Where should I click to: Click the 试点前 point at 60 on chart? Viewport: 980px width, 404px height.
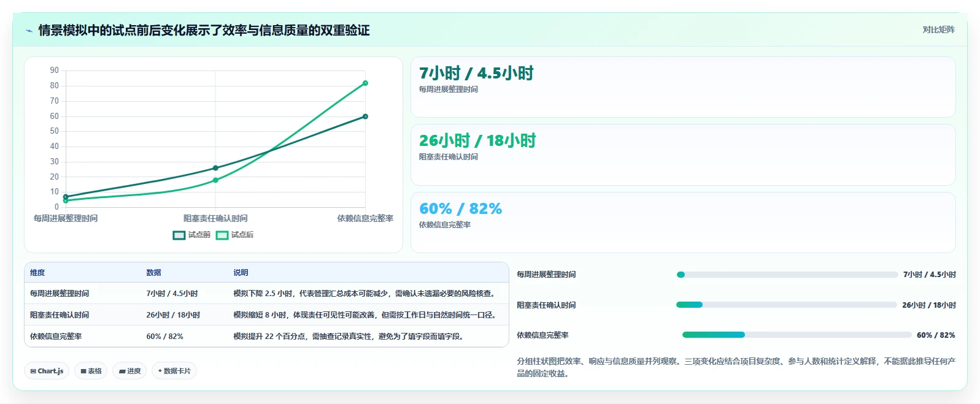click(x=365, y=116)
